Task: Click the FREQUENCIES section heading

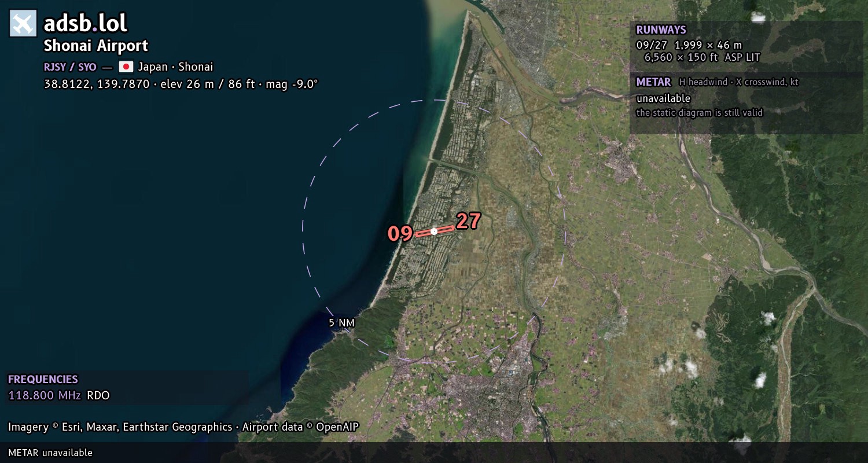Action: 43,380
